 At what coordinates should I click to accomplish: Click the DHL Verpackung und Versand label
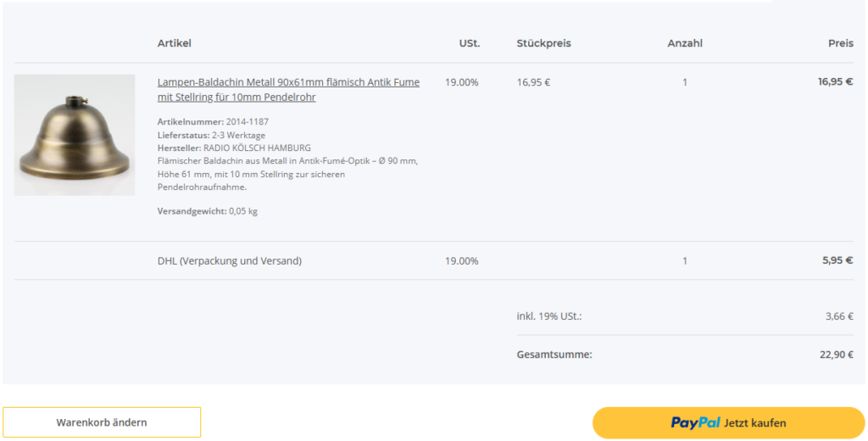(x=229, y=261)
